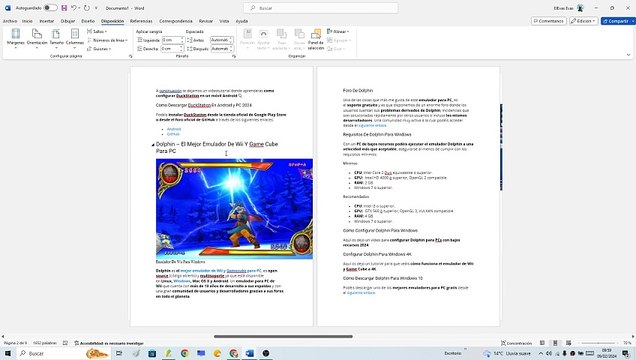
Task: Switch to the Diseño tab
Action: pyautogui.click(x=88, y=21)
